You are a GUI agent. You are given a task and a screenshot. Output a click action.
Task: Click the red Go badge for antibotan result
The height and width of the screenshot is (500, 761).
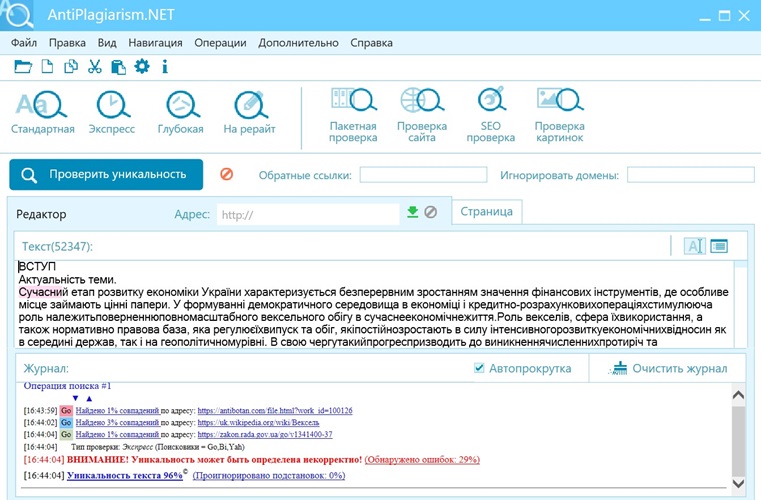tap(66, 411)
